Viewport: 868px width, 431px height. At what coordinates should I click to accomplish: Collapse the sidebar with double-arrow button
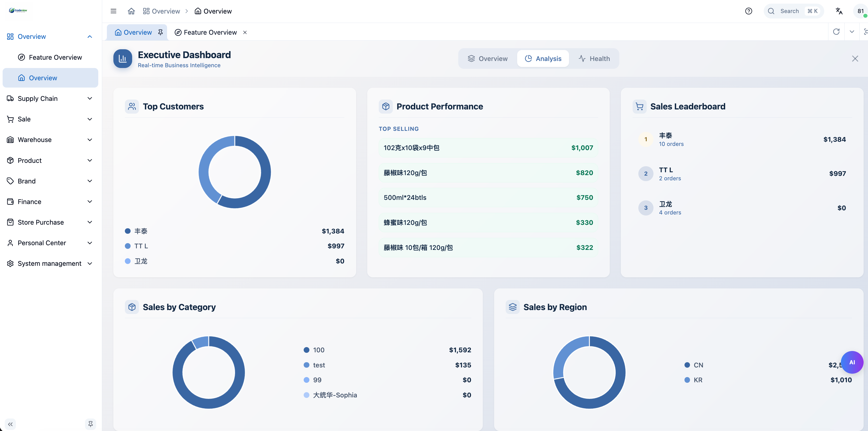coord(10,424)
